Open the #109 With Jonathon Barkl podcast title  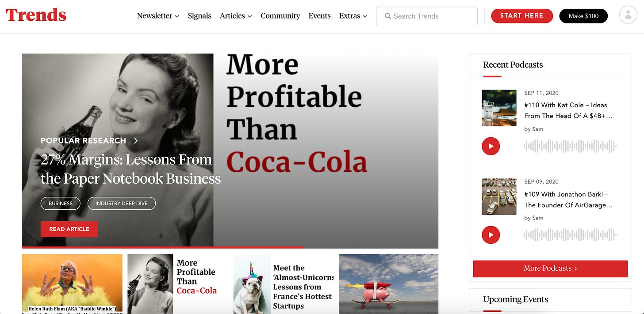tap(568, 200)
